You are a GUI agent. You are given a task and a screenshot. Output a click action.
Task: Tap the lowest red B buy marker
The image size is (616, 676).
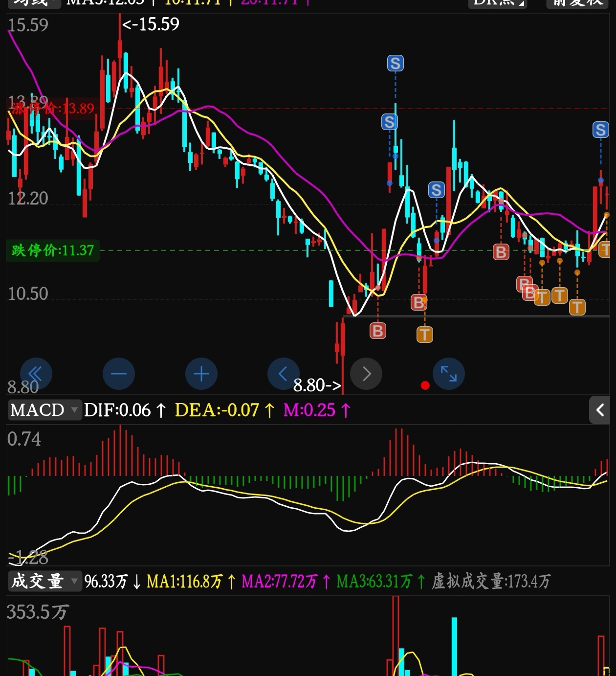coord(377,331)
